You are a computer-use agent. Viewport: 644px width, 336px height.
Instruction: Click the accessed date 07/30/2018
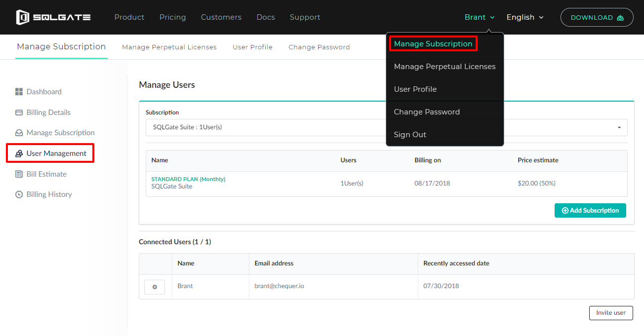click(x=441, y=286)
